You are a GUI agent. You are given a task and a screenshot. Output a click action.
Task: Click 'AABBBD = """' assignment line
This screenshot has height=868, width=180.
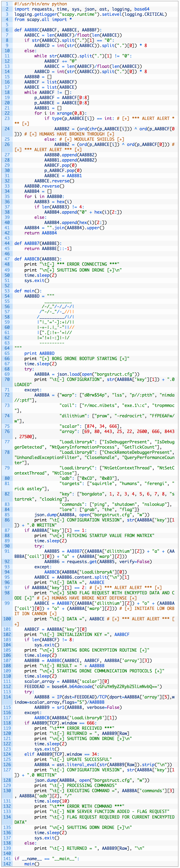(39, 296)
